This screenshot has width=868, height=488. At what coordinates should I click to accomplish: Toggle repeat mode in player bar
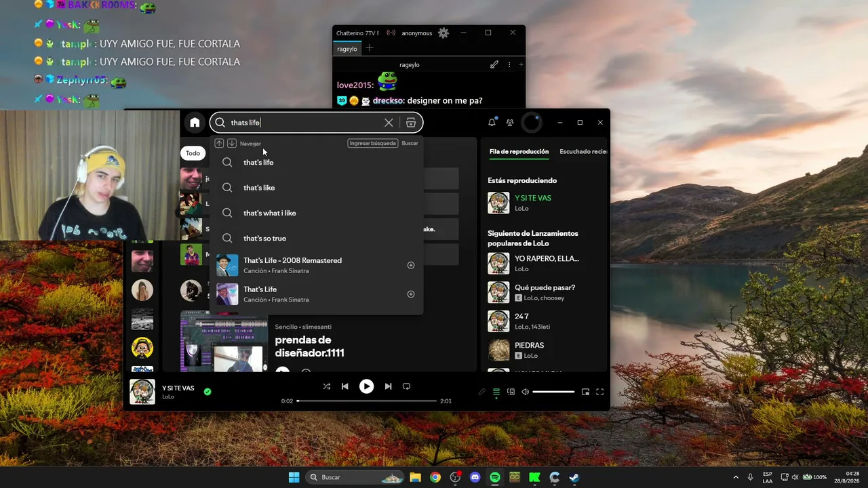click(406, 386)
